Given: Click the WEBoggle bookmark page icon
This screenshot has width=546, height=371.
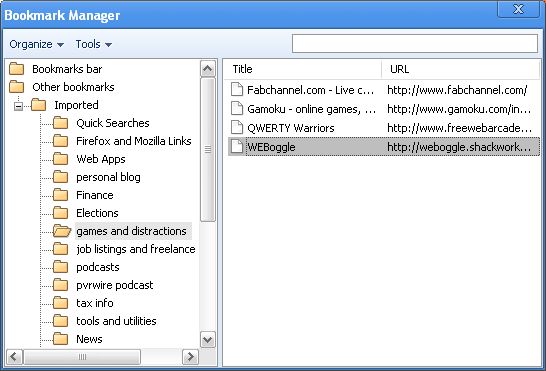Looking at the screenshot, I should pyautogui.click(x=237, y=146).
